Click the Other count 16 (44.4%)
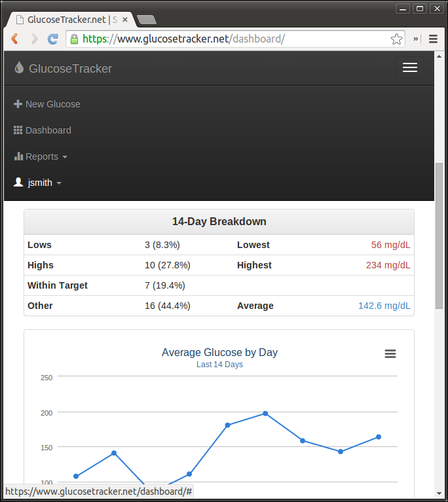 167,306
